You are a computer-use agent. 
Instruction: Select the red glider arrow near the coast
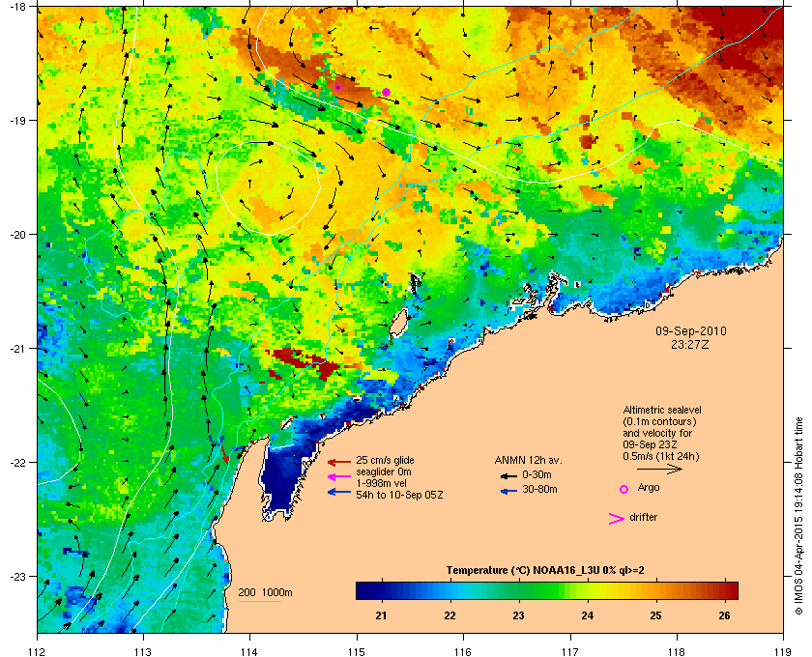pyautogui.click(x=224, y=453)
